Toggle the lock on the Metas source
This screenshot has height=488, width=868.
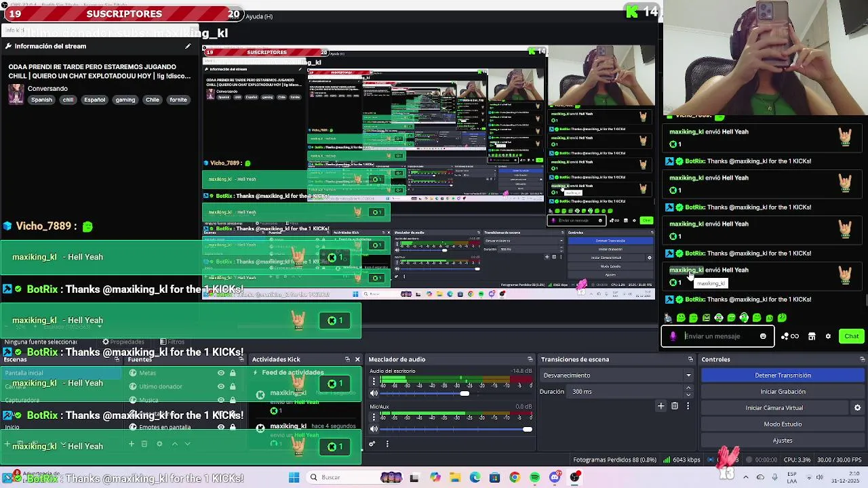pyautogui.click(x=233, y=373)
